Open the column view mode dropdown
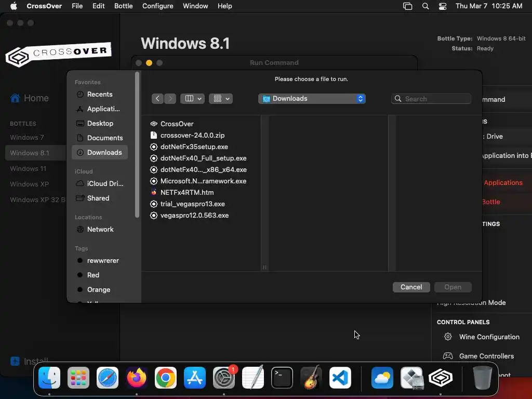Screen dimensions: 532x399 (192, 98)
